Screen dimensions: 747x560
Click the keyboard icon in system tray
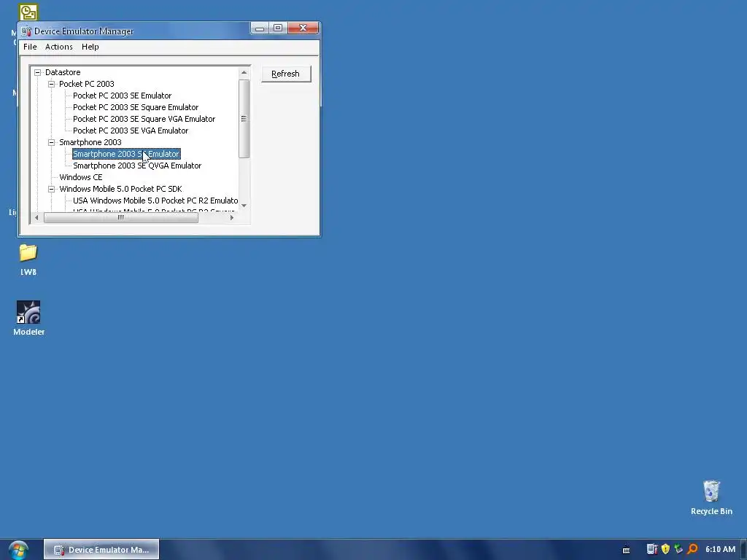(627, 550)
